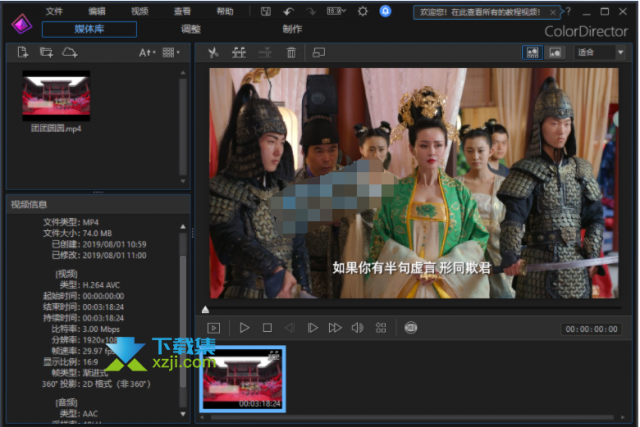This screenshot has height=427, width=640.
Task: Click the 比特率: 3.00 Mbps row
Action: pyautogui.click(x=85, y=329)
